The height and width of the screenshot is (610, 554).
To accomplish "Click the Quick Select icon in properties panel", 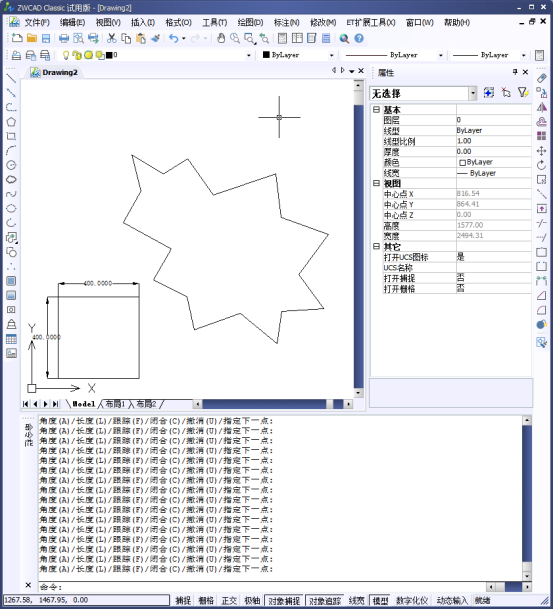I will (523, 93).
